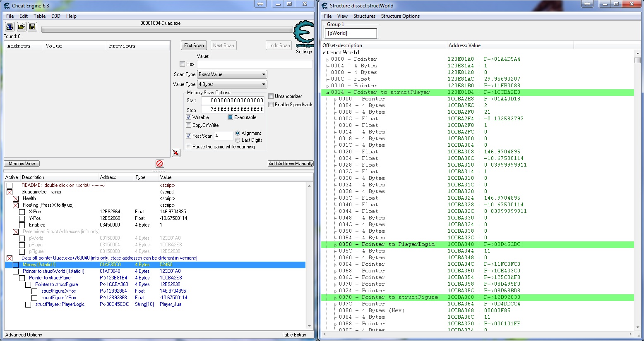644x341 pixels.
Task: Open Settings under the logo
Action: [304, 52]
